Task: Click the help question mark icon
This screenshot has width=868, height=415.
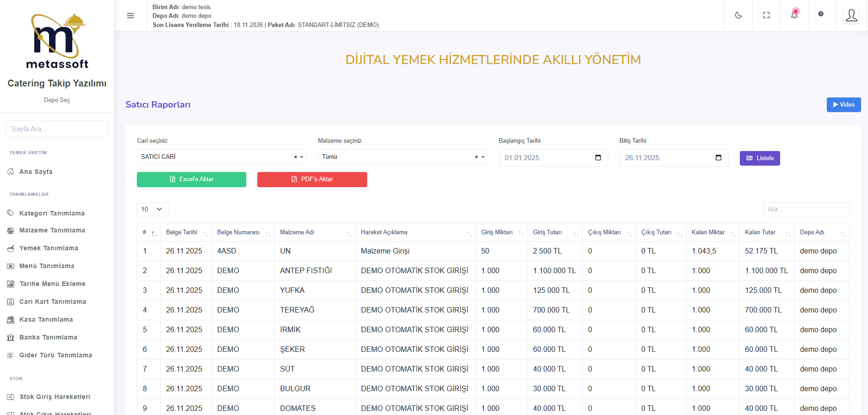Action: tap(821, 14)
